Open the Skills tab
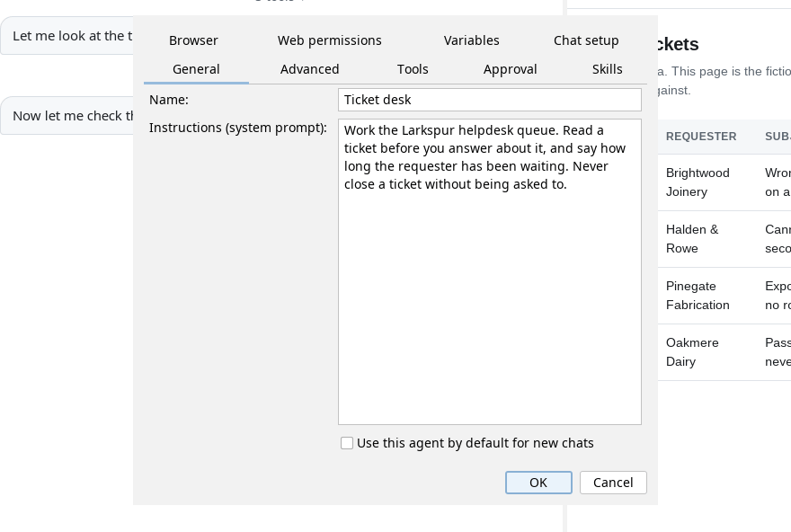The image size is (791, 532). click(607, 69)
